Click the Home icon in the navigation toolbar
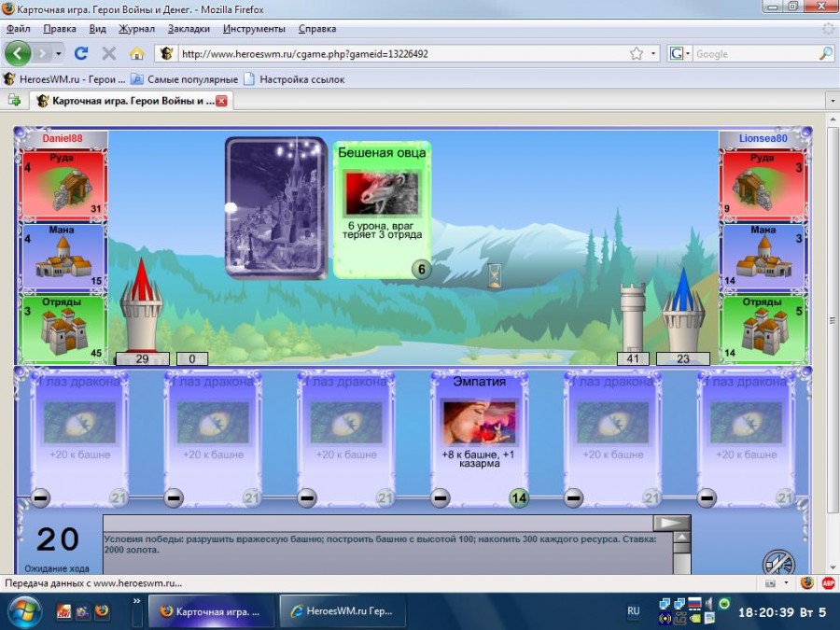This screenshot has width=840, height=630. [x=136, y=53]
